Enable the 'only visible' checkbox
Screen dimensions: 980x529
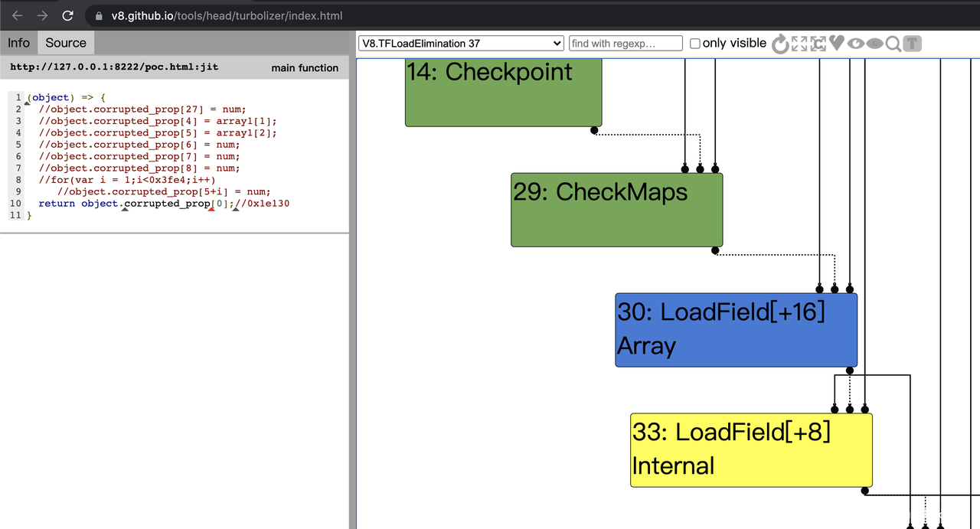point(695,44)
